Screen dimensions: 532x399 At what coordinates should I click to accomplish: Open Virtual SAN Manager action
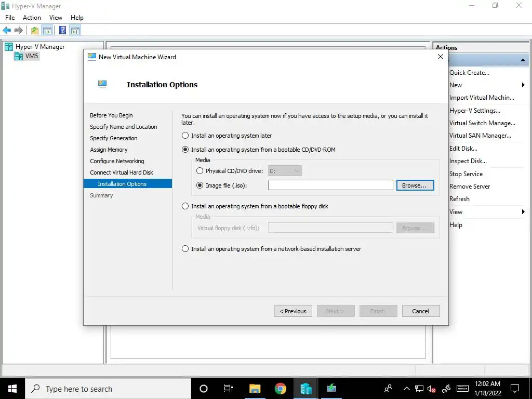[x=480, y=136]
